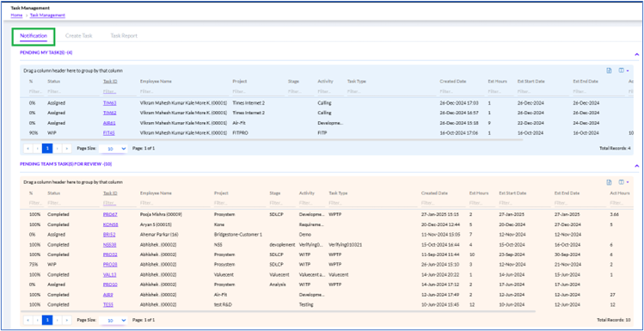
Task: Go to next page in Pending Team's Task pager
Action: click(x=58, y=320)
